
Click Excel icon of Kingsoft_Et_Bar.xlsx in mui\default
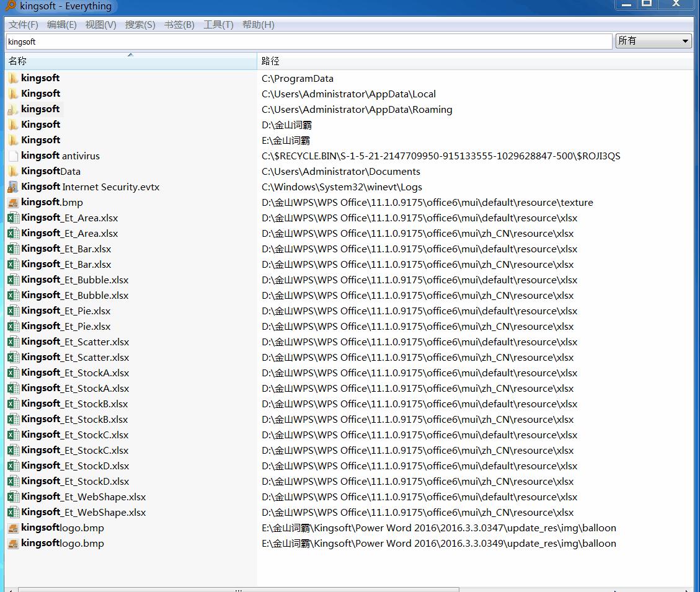tap(14, 249)
